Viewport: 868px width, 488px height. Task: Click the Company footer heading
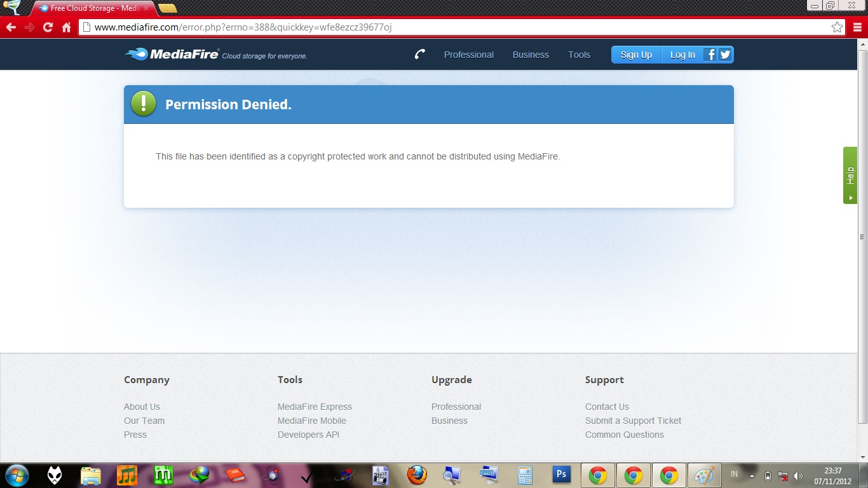click(x=147, y=380)
